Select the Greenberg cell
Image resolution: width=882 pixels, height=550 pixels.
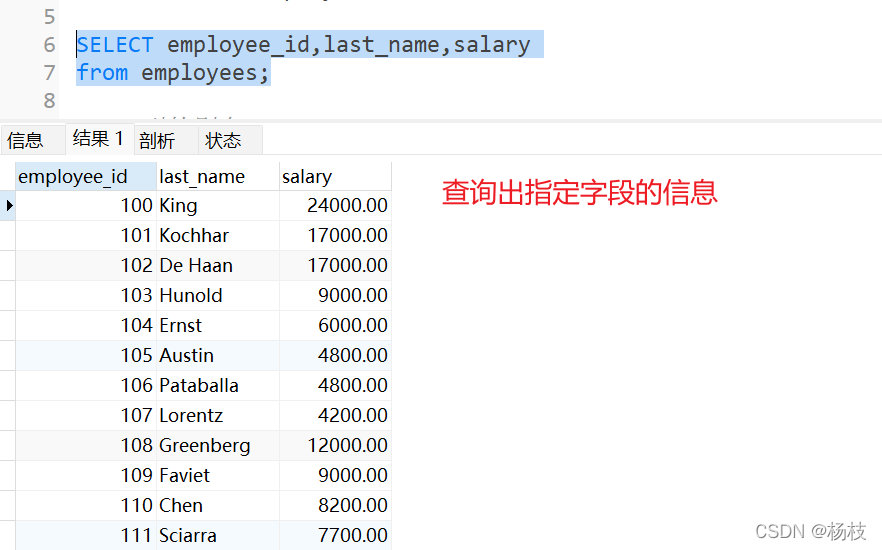point(218,445)
